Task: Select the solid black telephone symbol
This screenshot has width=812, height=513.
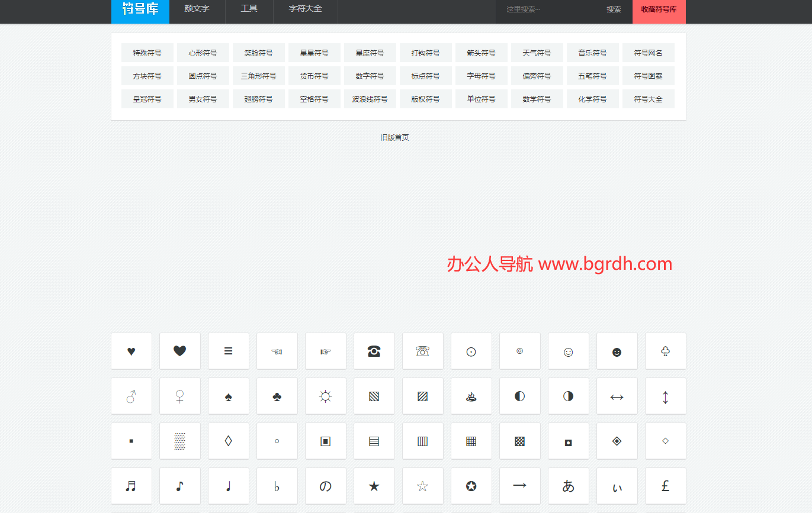Action: coord(374,351)
